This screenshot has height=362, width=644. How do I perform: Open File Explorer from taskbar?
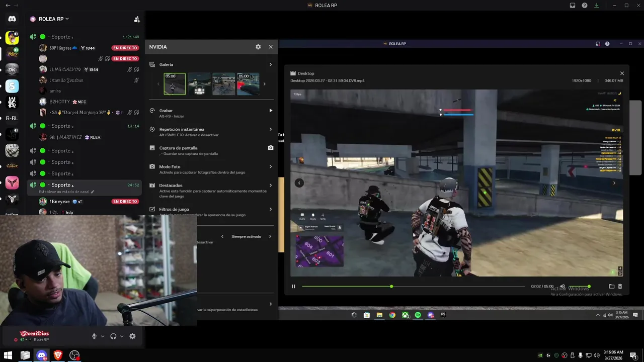tap(25, 355)
